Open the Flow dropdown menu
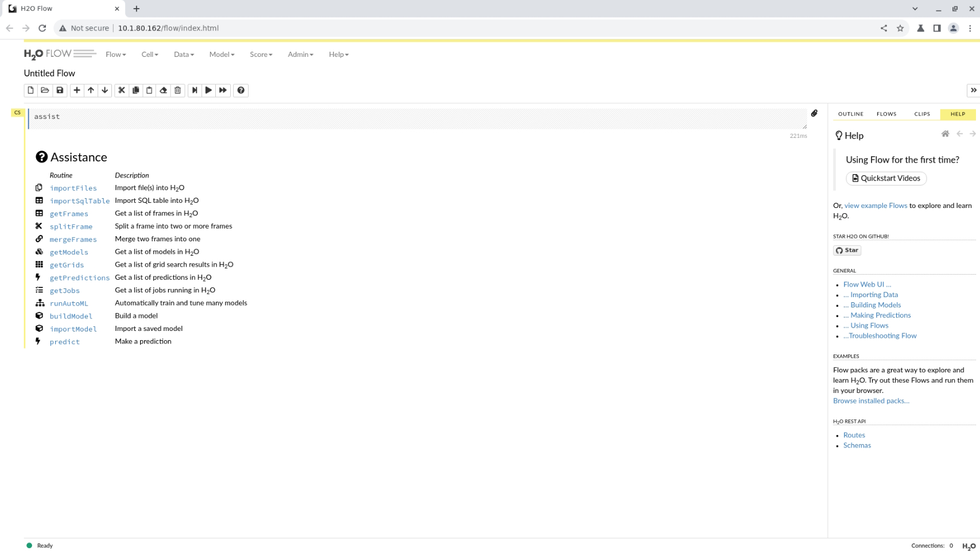This screenshot has height=551, width=980. [115, 54]
